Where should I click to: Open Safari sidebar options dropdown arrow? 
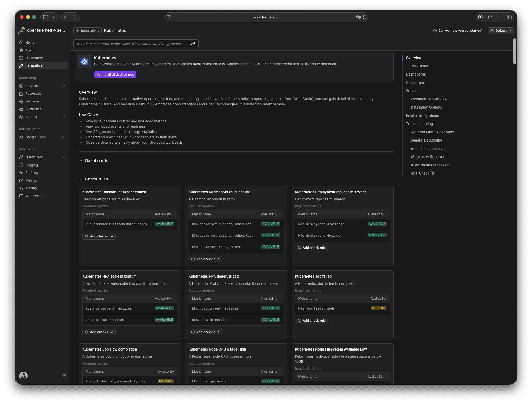tap(54, 17)
